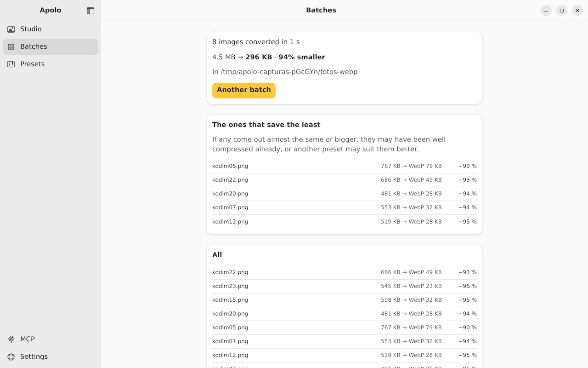Select the Batches item in the sidebar
This screenshot has height=368, width=588.
coord(51,46)
